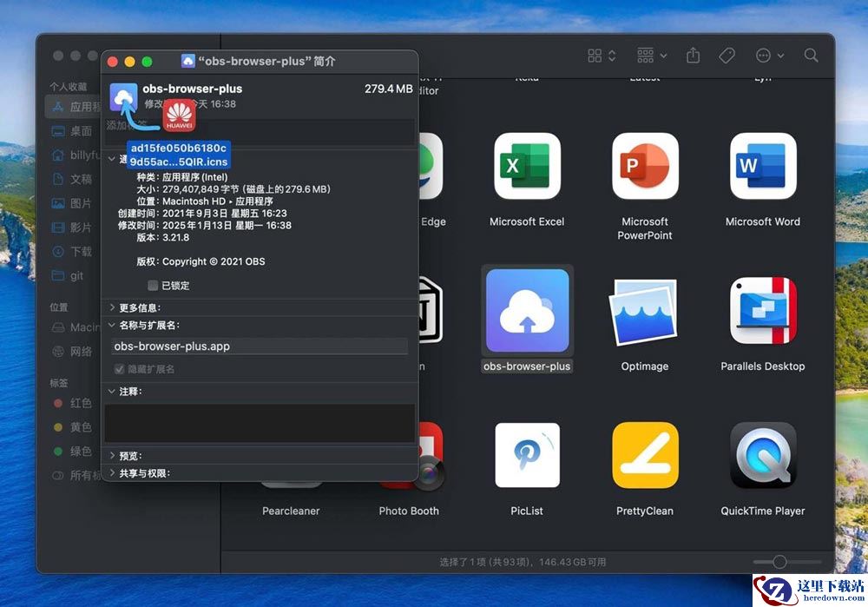This screenshot has width=868, height=607.
Task: Open QuickTime Player app icon
Action: pyautogui.click(x=763, y=455)
